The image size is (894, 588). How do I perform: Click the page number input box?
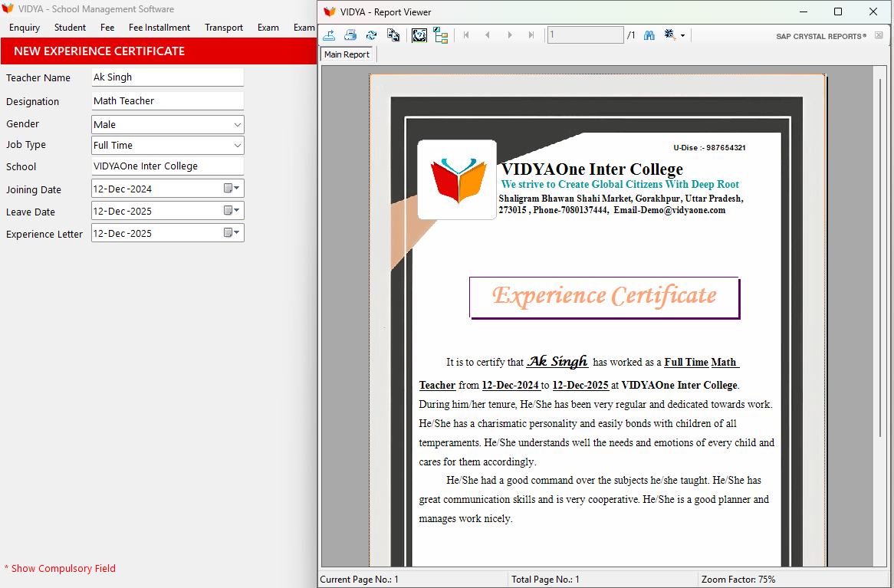coord(585,35)
